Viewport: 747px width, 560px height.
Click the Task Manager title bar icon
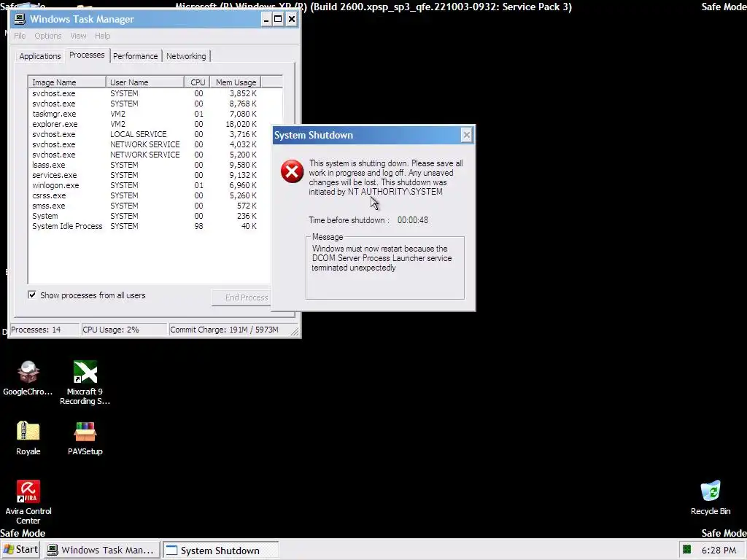(x=20, y=19)
